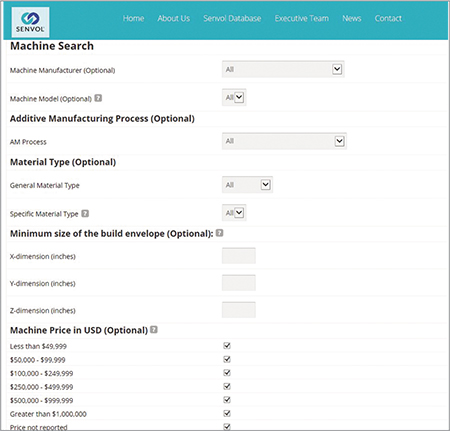The height and width of the screenshot is (431, 450).
Task: Click the General Material Type label
Action: click(45, 185)
